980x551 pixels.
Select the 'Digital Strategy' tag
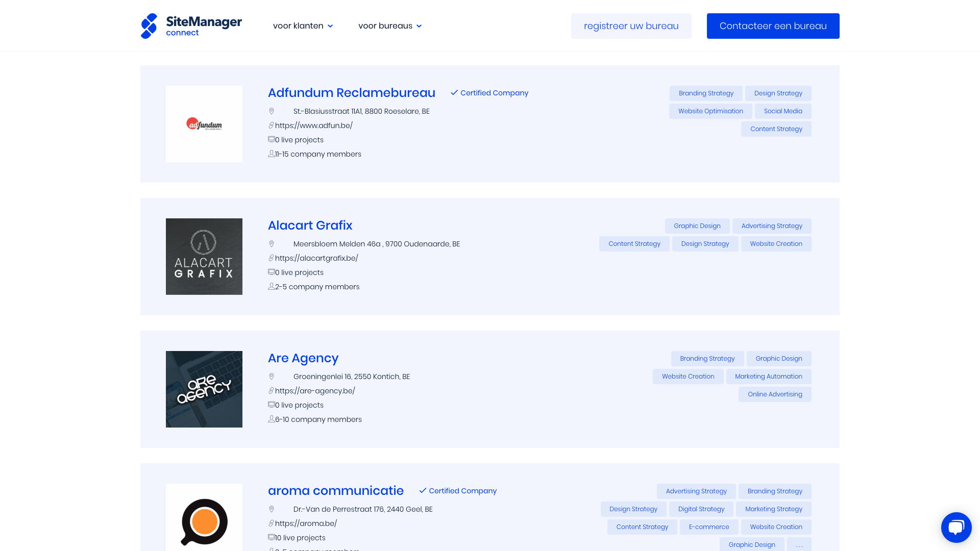point(701,509)
